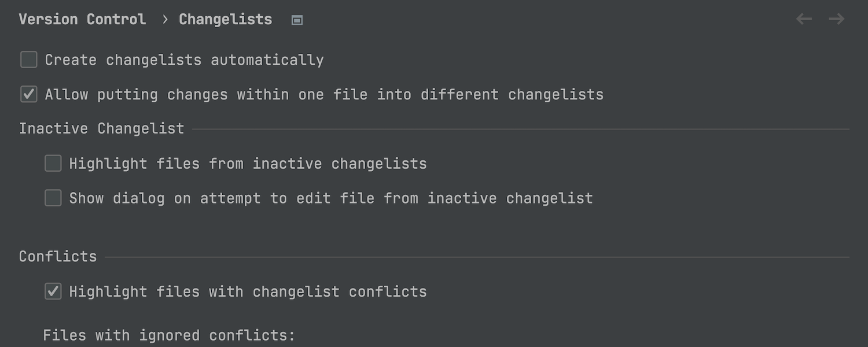Viewport: 868px width, 347px height.
Task: Click the forward navigation arrow
Action: point(836,19)
